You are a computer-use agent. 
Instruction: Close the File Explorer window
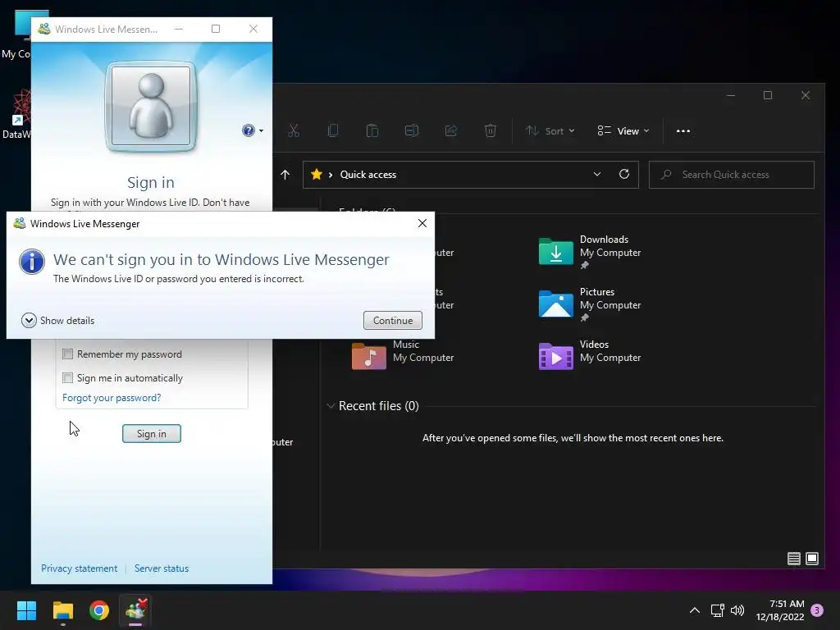click(806, 95)
